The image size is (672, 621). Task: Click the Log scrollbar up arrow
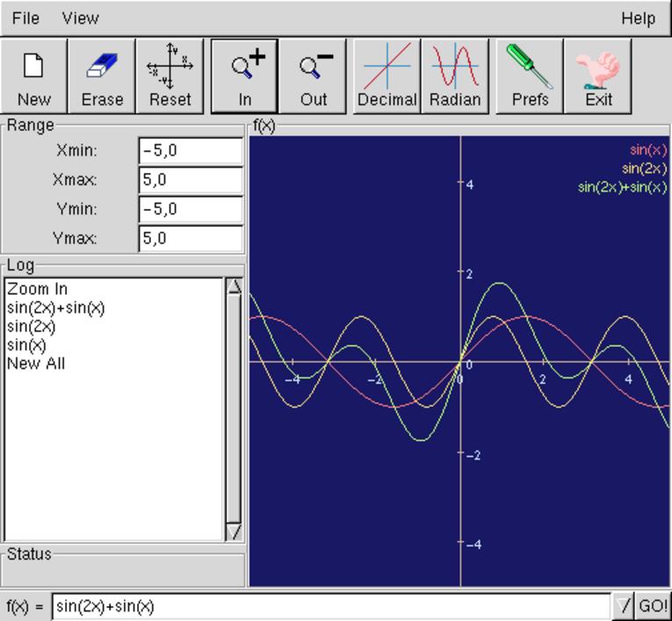point(234,288)
